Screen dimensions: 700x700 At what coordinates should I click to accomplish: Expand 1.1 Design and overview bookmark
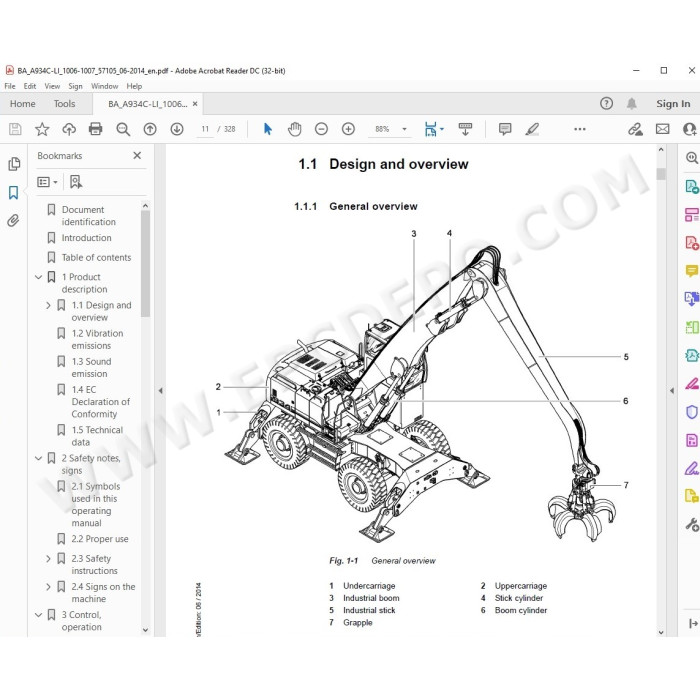(48, 305)
